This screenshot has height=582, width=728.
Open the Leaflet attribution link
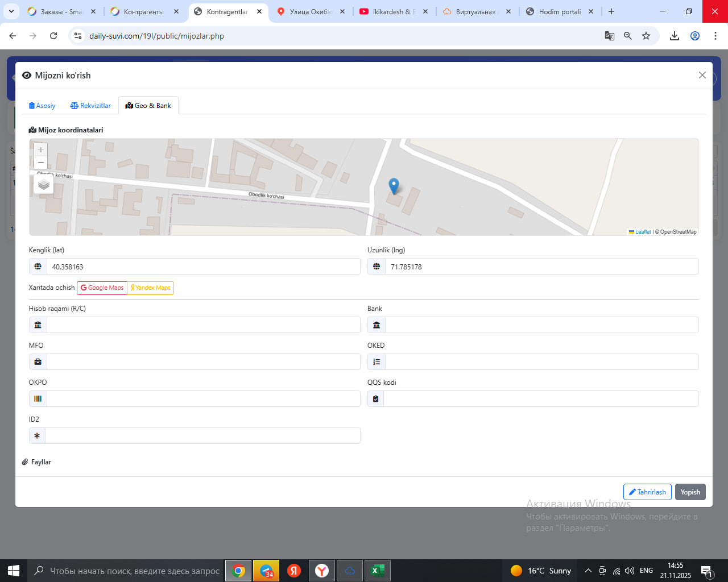point(643,232)
